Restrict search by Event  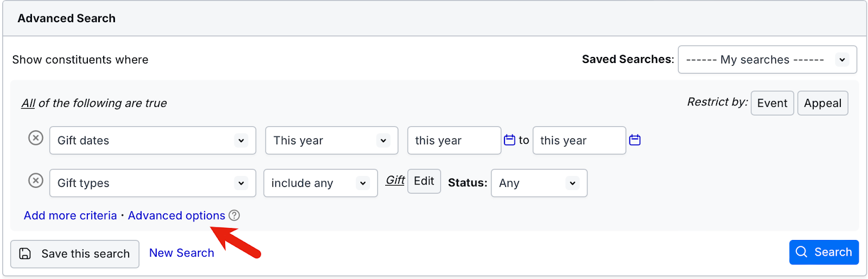tap(772, 103)
